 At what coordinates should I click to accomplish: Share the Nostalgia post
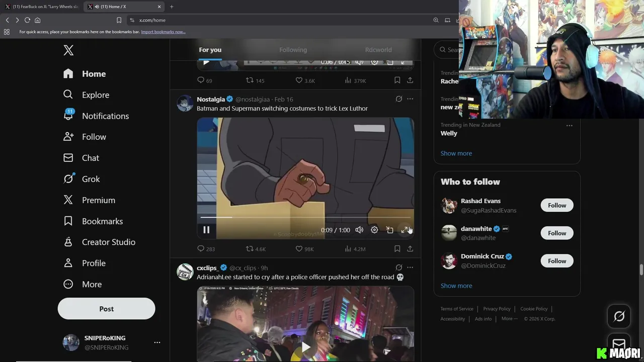410,248
